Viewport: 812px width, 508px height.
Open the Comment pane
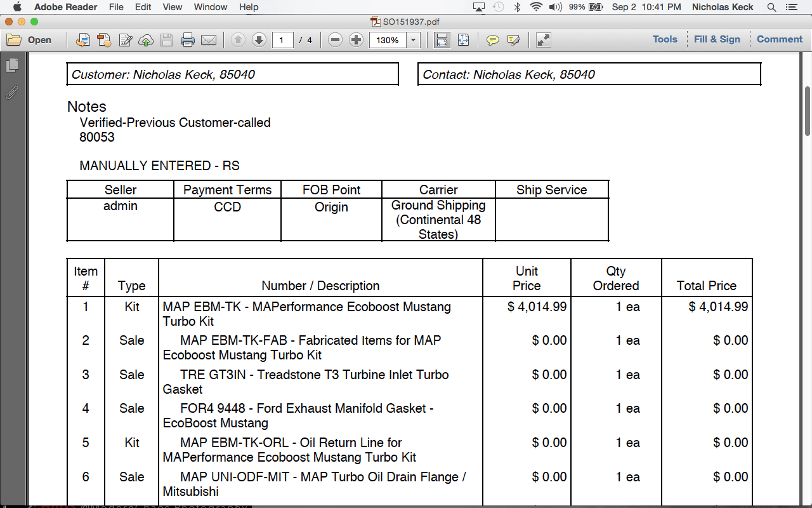(780, 39)
